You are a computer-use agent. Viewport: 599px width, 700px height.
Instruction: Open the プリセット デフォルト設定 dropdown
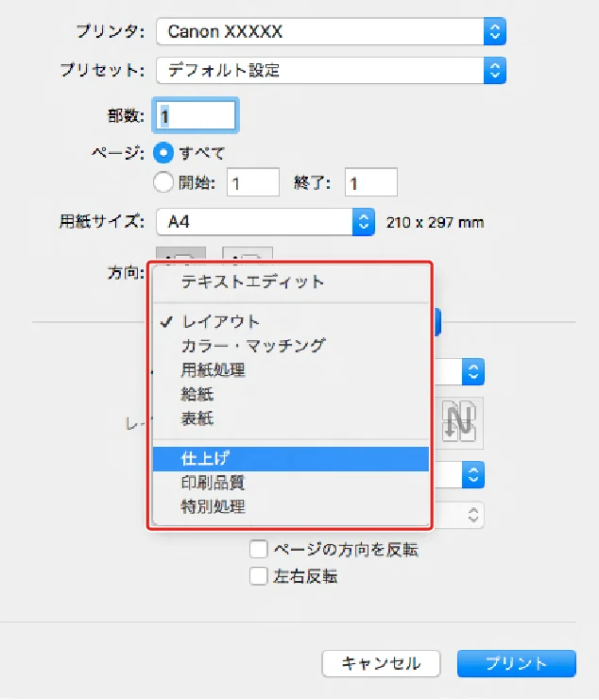331,70
